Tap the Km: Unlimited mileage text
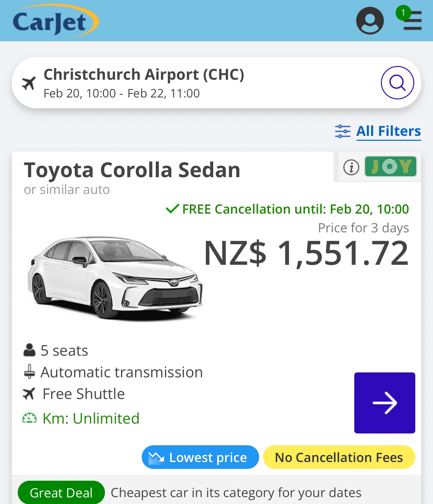Viewport: 433px width, 504px height. (91, 418)
